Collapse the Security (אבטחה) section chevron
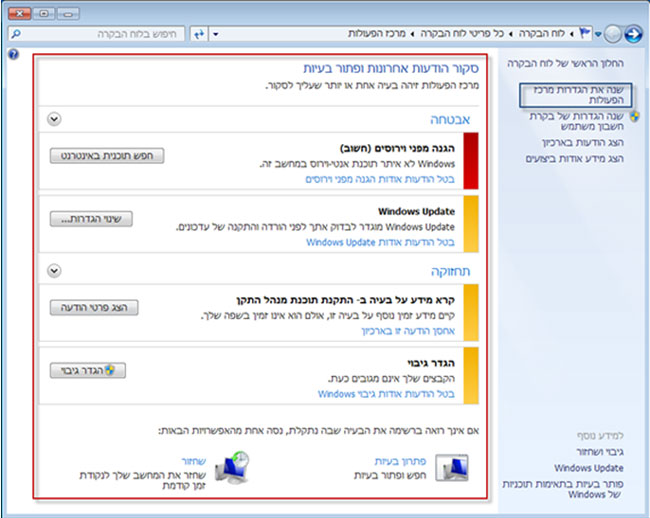 [55, 119]
